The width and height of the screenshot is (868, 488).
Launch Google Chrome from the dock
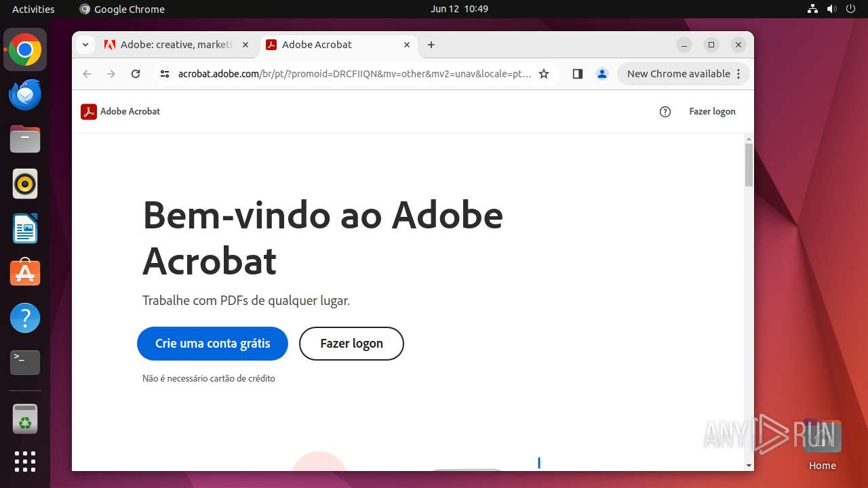click(x=25, y=50)
